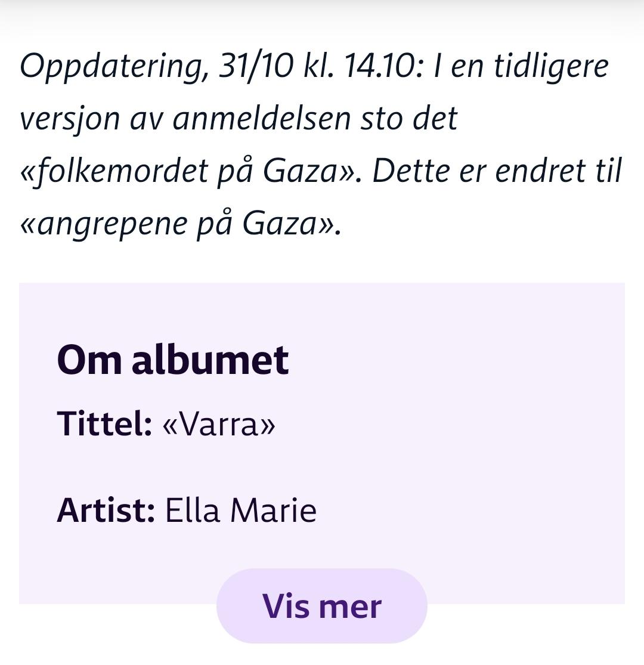644x665 pixels.
Task: Click the Tittel label
Action: coord(104,425)
